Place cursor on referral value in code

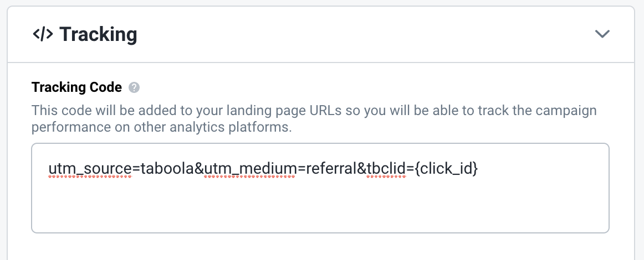[x=330, y=168]
